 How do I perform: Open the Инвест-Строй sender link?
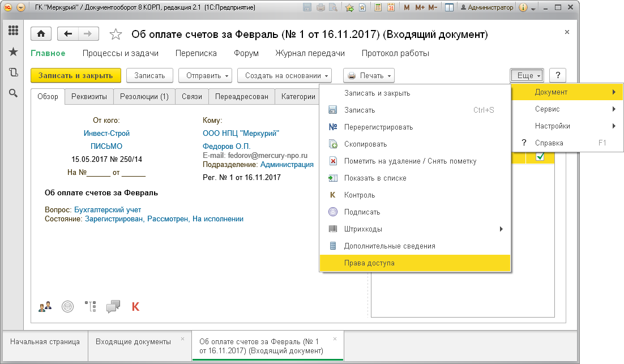(x=106, y=133)
